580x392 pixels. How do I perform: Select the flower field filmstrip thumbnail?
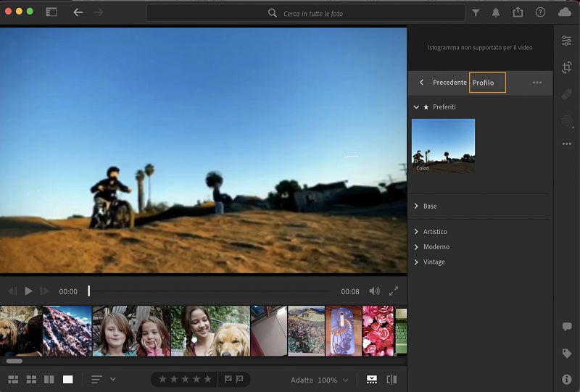(306, 331)
